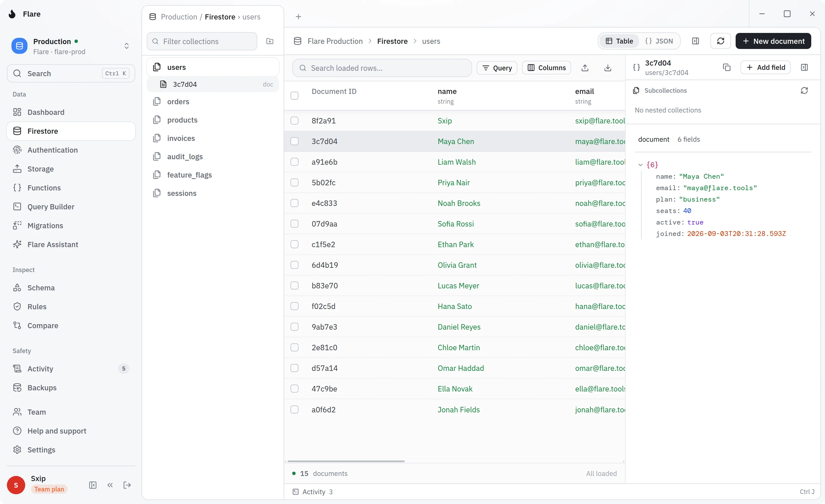825x504 pixels.
Task: Tick checkbox for Sofia Rossi
Action: coord(294,224)
